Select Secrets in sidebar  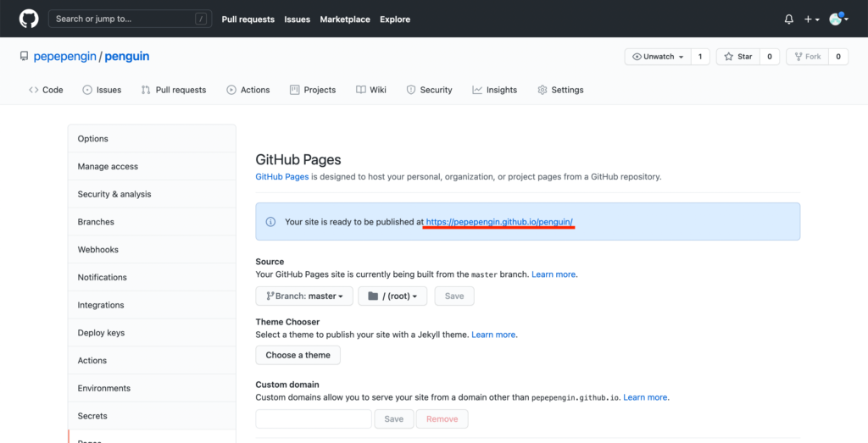[x=152, y=415]
